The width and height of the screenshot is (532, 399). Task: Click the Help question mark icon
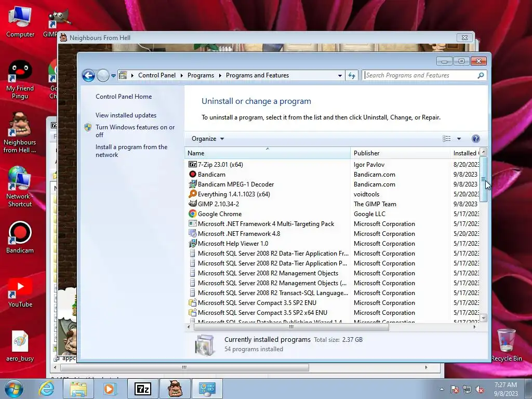[x=476, y=139]
